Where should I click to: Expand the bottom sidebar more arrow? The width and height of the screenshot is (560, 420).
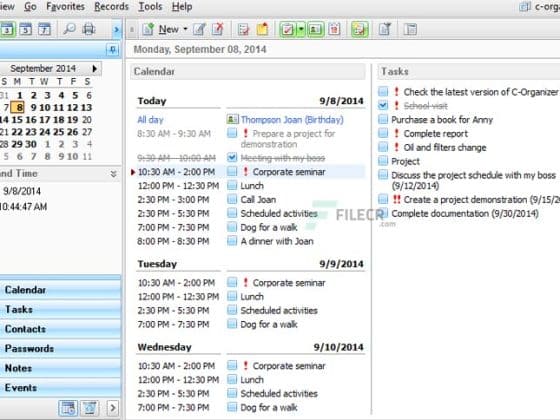[112, 408]
